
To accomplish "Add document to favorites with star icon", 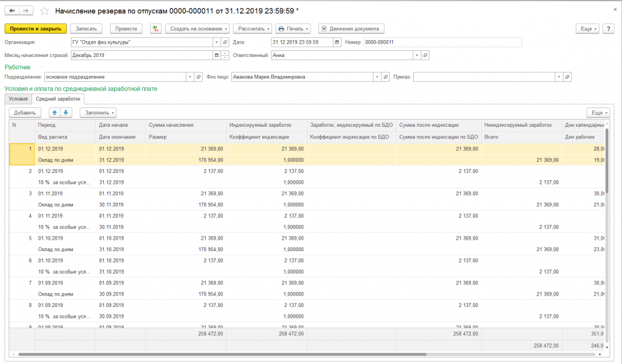I will (x=46, y=11).
